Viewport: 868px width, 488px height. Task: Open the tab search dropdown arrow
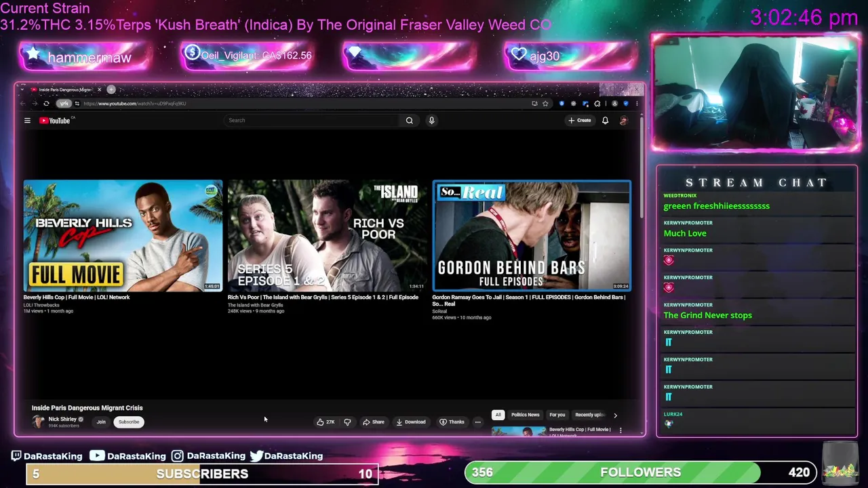click(22, 89)
